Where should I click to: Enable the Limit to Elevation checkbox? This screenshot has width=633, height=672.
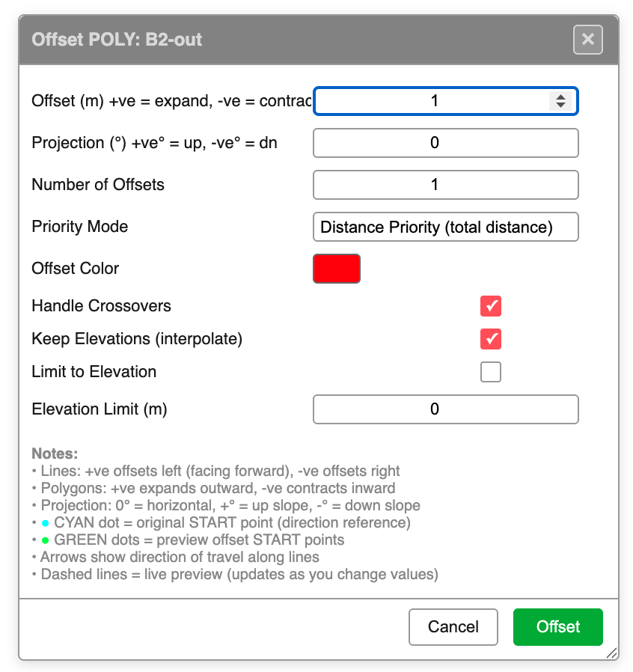tap(491, 372)
